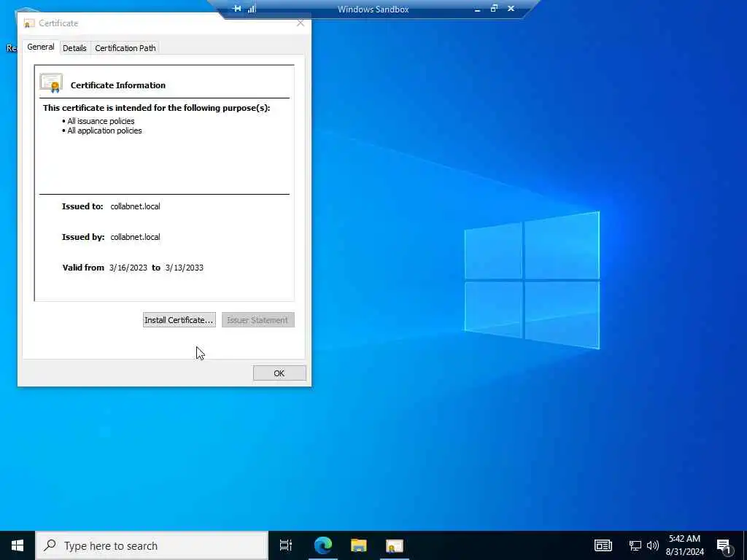Open the News and interests tray icon

point(603,545)
